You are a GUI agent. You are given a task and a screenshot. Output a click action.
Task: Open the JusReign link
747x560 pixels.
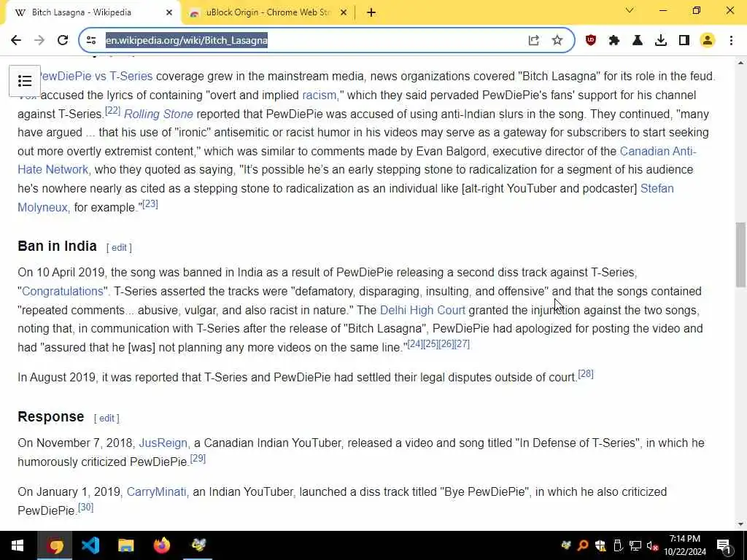(163, 443)
